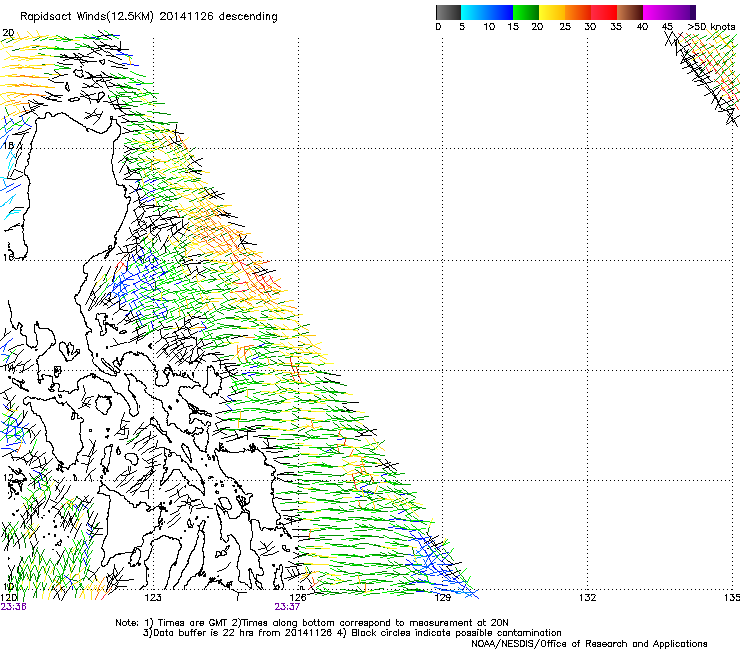740x650 pixels.
Task: Click the purple time stamp 23:37
Action: [x=287, y=607]
